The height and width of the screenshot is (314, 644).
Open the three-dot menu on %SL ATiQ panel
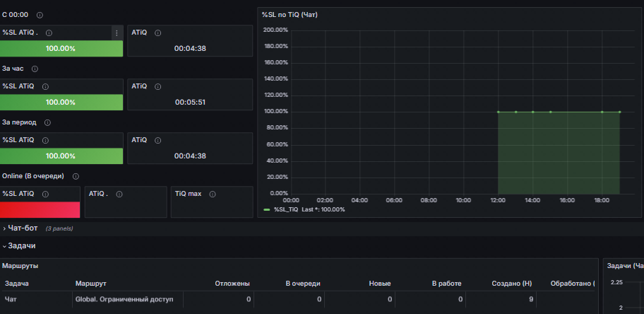[117, 33]
